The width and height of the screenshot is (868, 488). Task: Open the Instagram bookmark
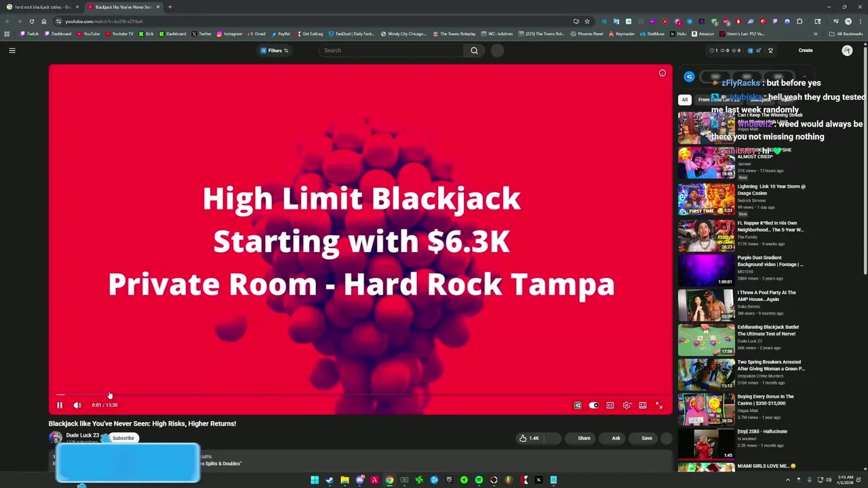point(229,34)
